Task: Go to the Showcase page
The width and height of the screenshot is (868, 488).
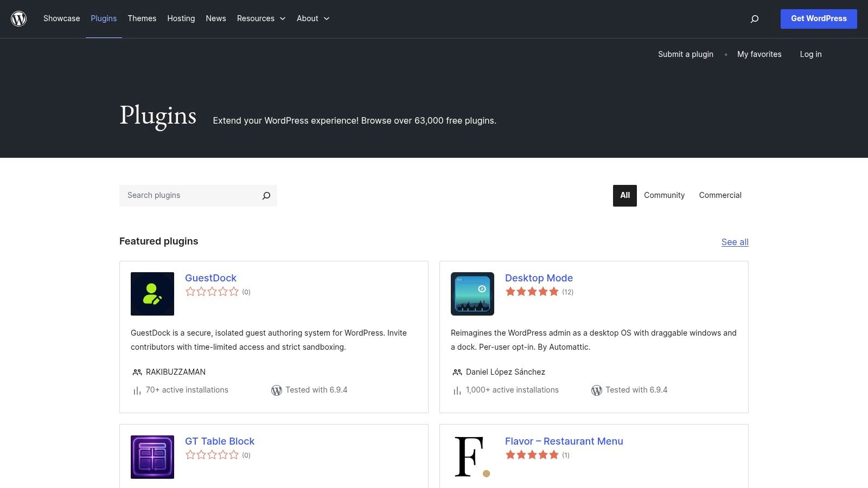Action: tap(62, 18)
